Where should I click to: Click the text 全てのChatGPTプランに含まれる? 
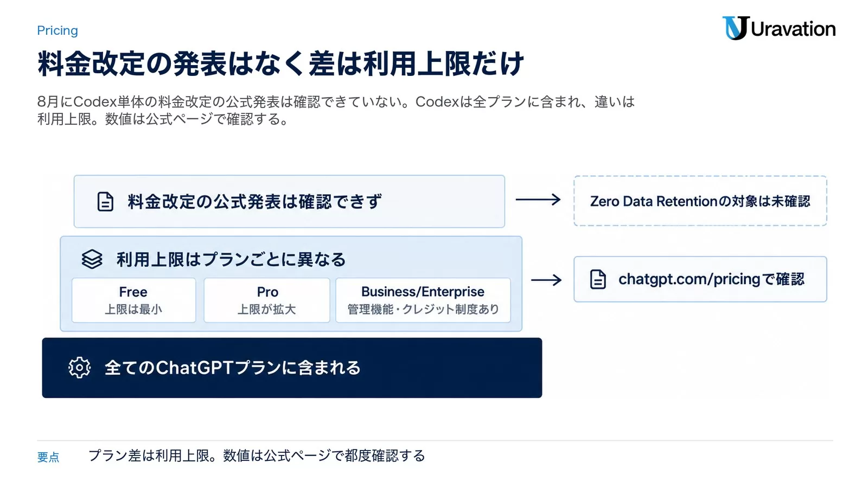[233, 368]
